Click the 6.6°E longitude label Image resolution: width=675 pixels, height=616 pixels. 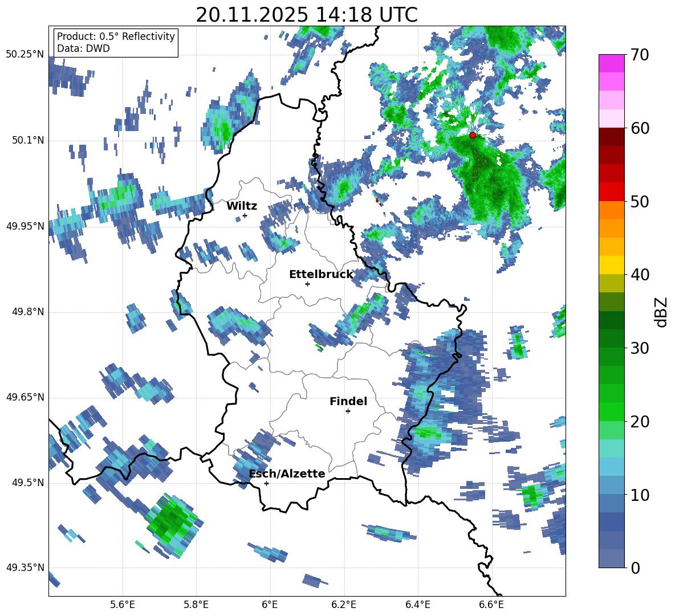(491, 605)
